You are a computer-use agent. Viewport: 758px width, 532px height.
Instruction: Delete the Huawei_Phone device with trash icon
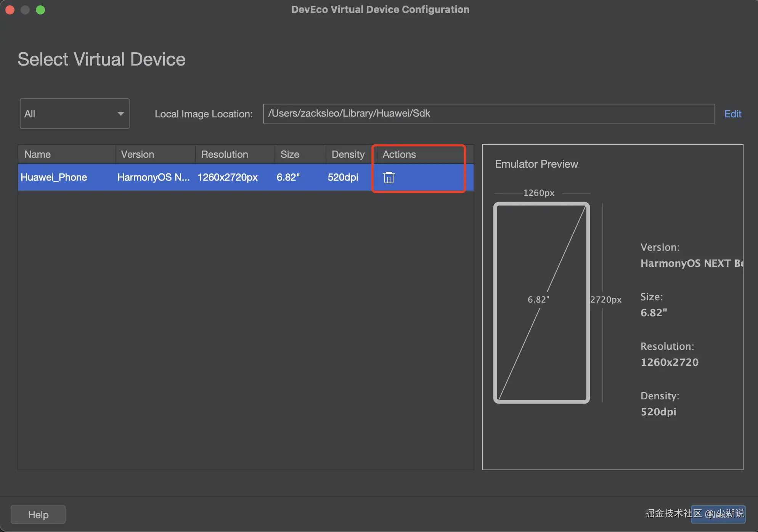(389, 178)
